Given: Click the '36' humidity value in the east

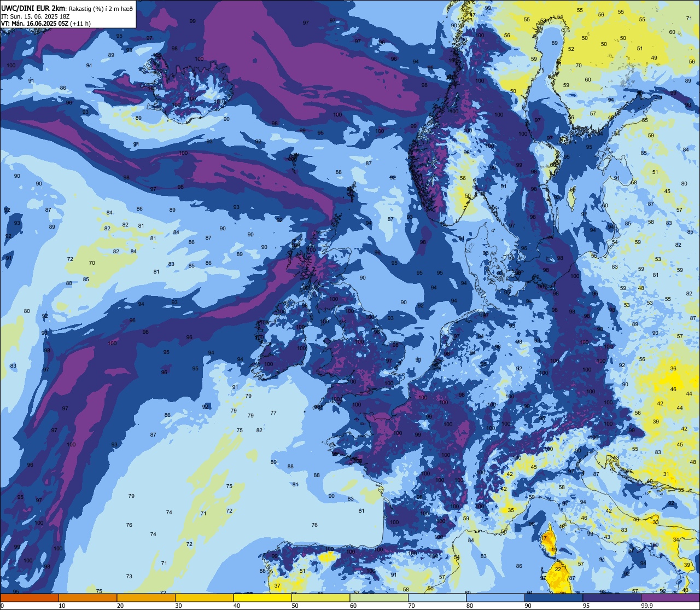Looking at the screenshot, I should pyautogui.click(x=673, y=369).
